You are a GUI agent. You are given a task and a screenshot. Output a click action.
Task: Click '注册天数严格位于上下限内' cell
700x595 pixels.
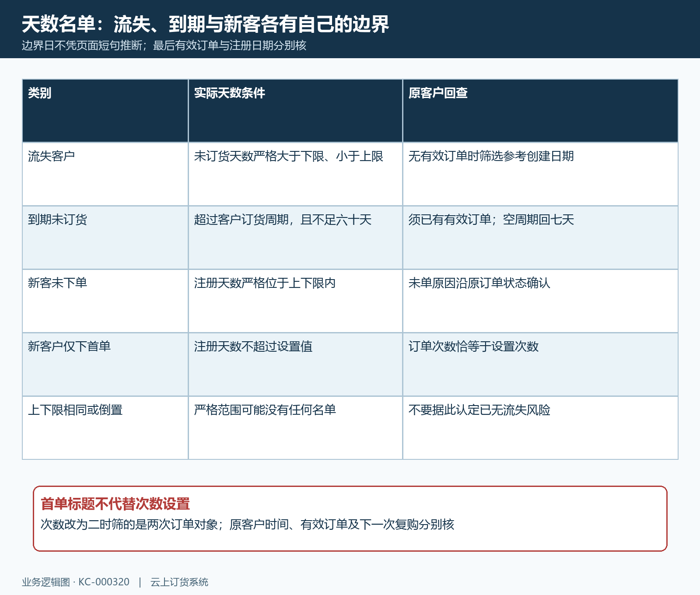[x=295, y=301]
